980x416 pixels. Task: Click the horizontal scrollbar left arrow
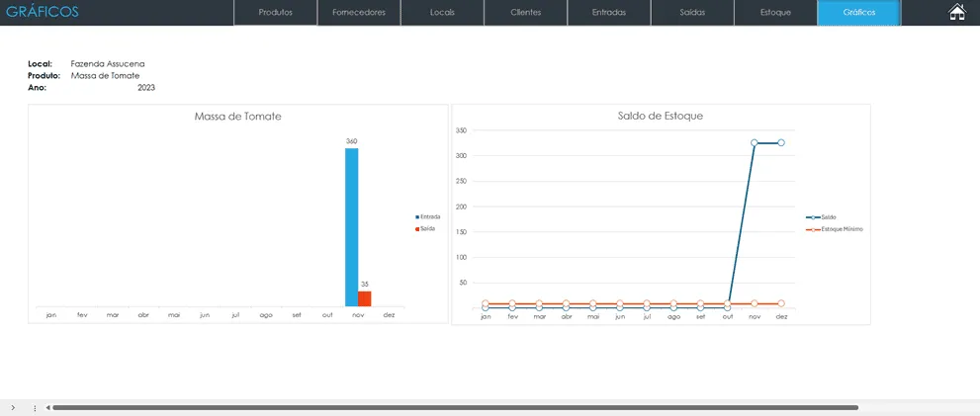point(48,408)
